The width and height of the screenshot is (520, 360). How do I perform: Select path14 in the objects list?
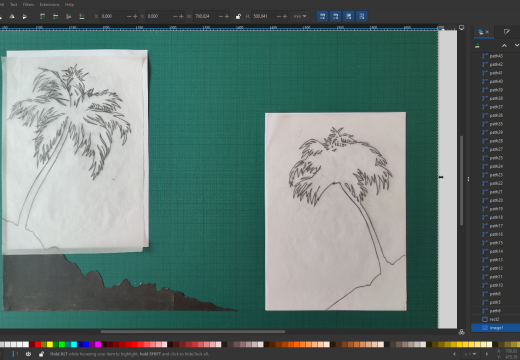coord(496,251)
